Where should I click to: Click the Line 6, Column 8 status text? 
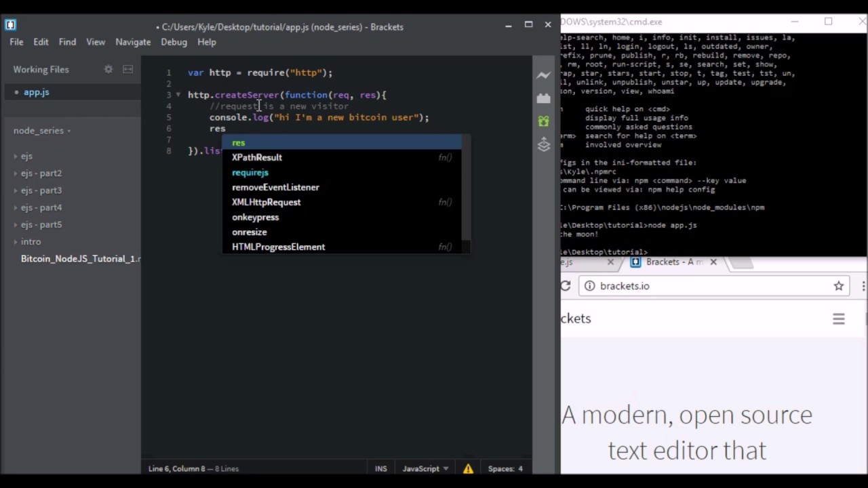(x=177, y=468)
